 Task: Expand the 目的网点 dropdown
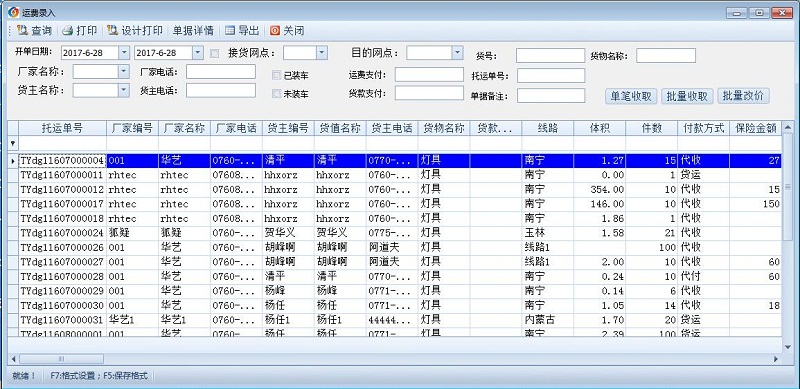[x=457, y=53]
